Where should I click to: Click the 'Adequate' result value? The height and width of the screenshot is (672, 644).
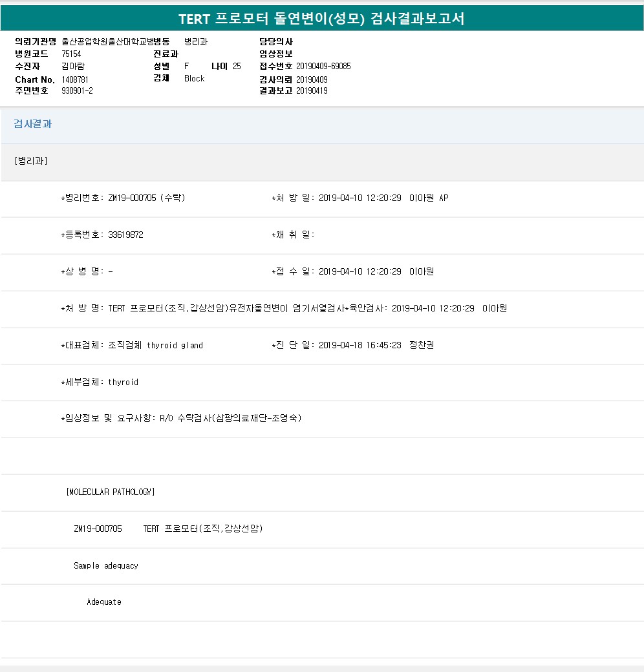pyautogui.click(x=103, y=602)
